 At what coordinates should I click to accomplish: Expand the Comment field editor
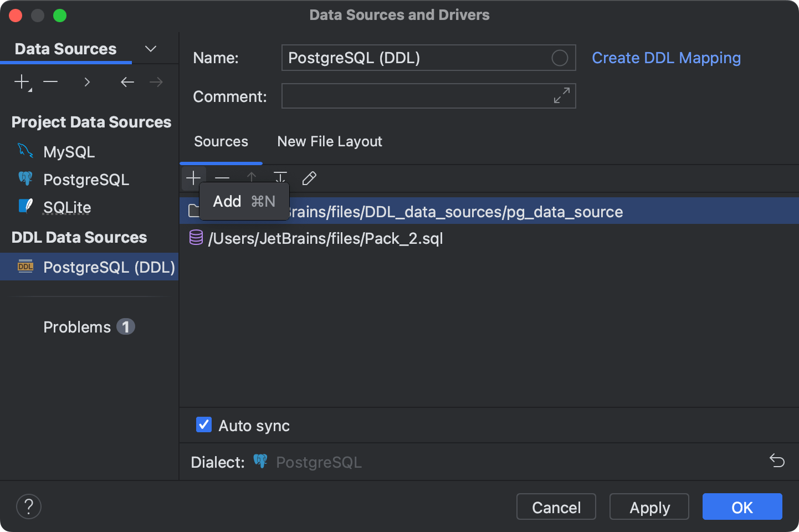click(562, 95)
